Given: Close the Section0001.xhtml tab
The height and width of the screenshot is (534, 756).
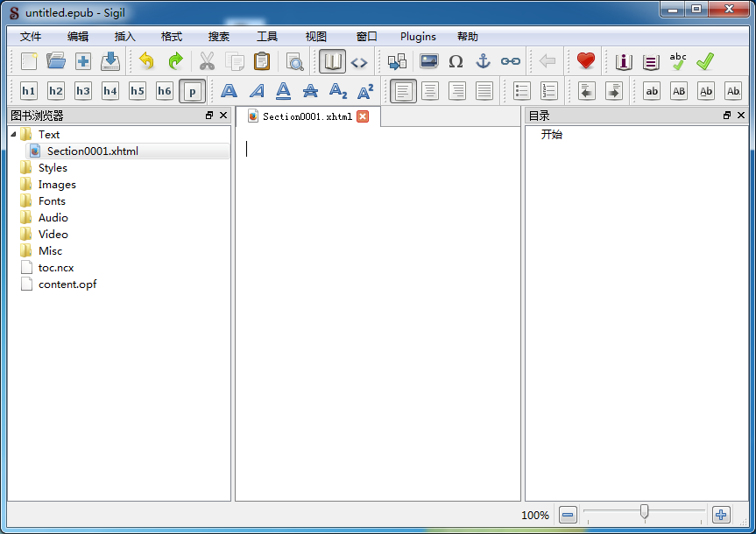Looking at the screenshot, I should pos(363,116).
